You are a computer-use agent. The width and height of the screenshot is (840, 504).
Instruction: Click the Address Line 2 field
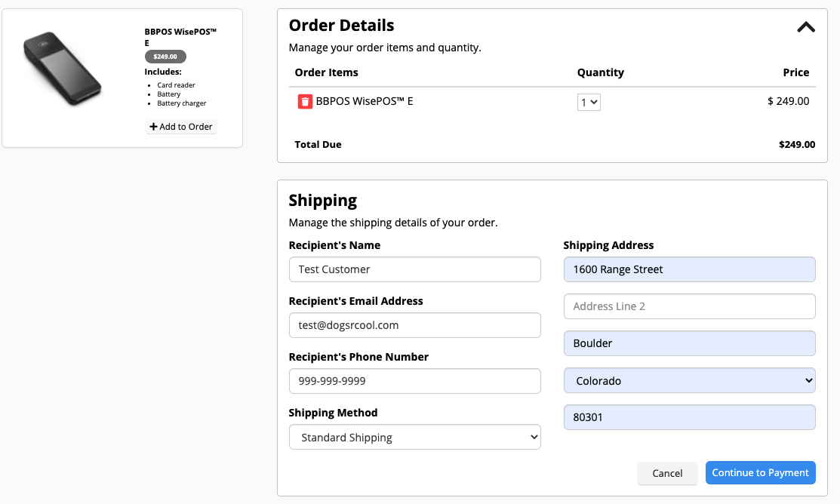690,306
